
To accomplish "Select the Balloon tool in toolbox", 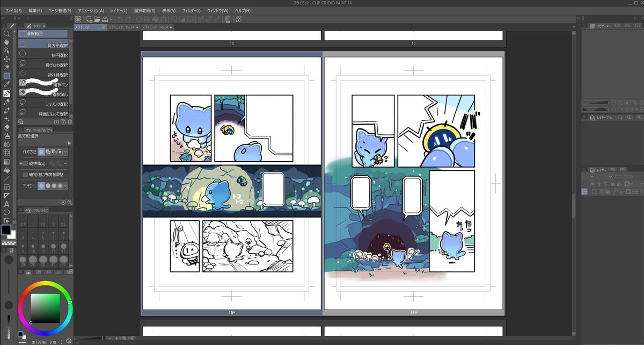I will pyautogui.click(x=7, y=212).
